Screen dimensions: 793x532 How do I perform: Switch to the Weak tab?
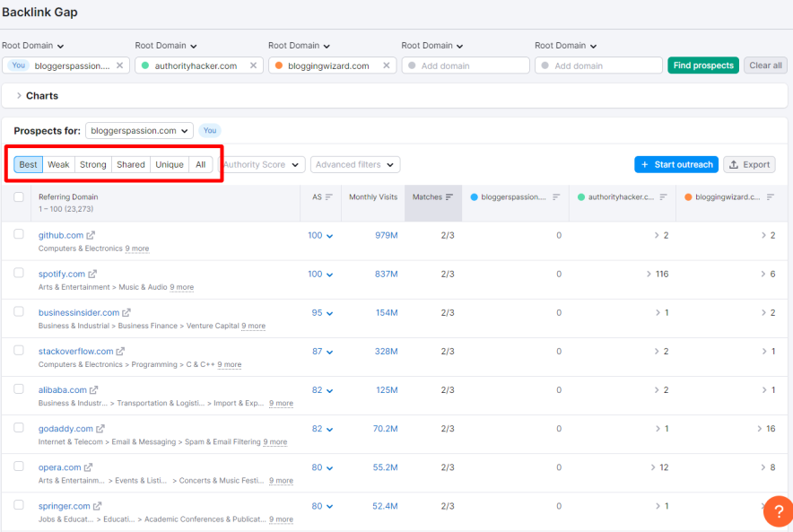58,165
